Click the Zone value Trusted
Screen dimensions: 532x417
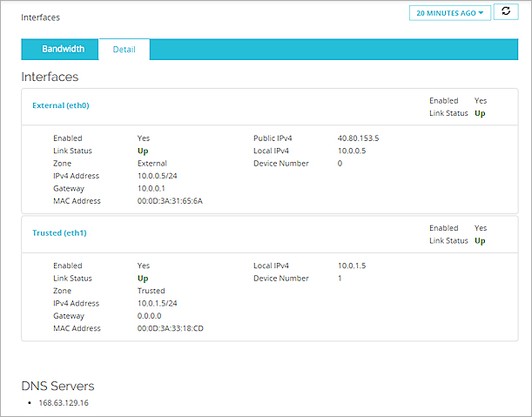click(151, 291)
